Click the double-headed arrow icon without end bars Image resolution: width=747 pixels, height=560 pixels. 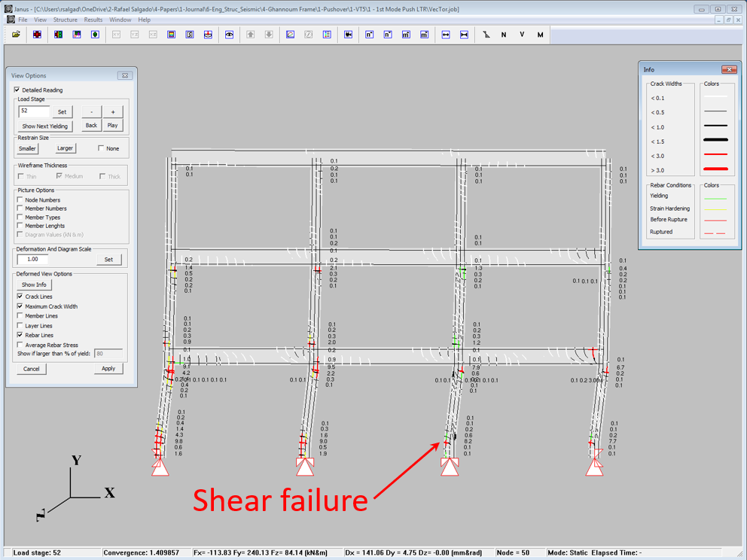[446, 35]
